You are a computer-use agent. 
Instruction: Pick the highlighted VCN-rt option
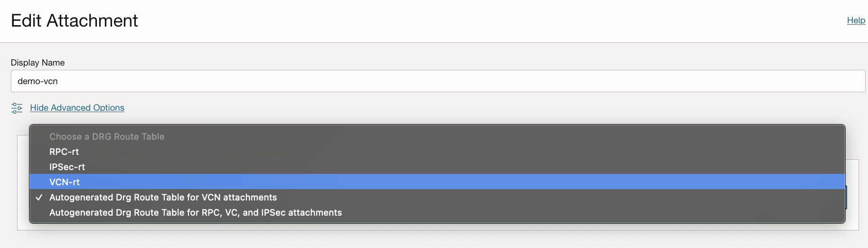pyautogui.click(x=65, y=182)
